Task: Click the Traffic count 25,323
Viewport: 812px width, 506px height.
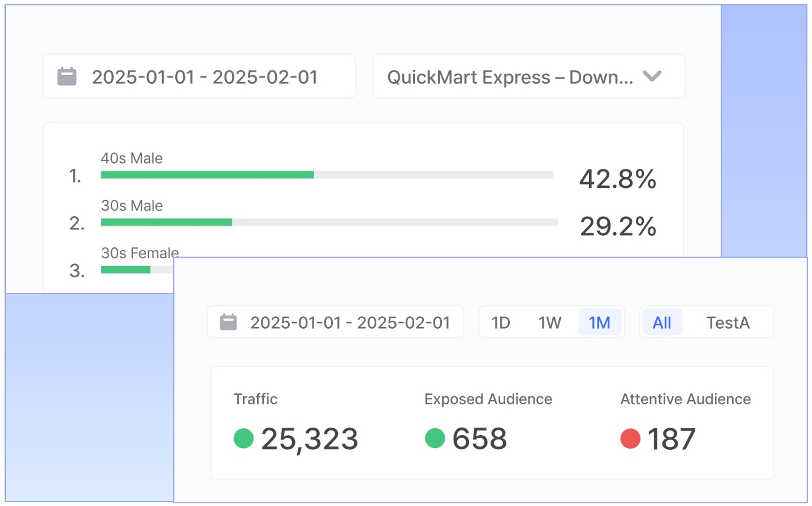Action: click(309, 439)
